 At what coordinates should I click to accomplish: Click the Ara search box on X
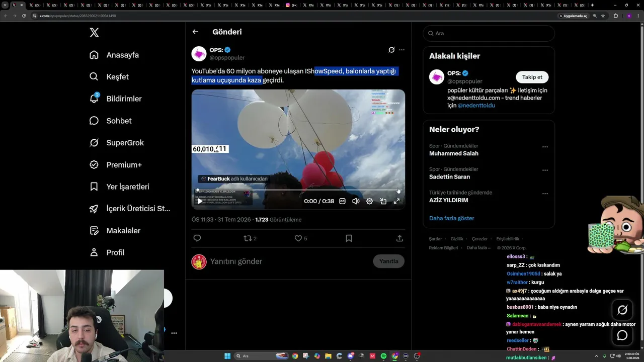[x=489, y=33]
